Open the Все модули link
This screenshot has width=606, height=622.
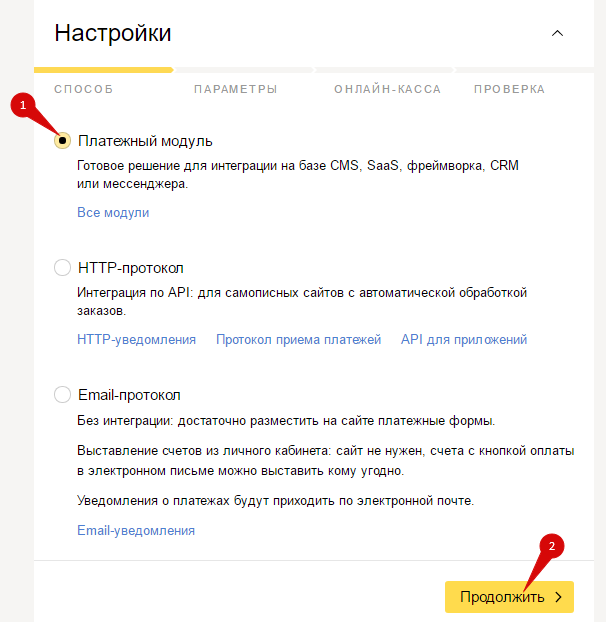click(x=113, y=213)
